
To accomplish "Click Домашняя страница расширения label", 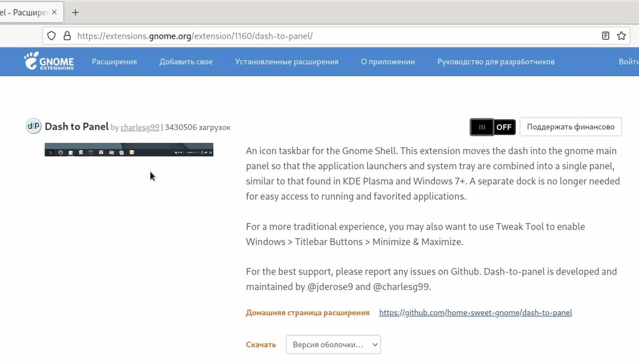I will (x=308, y=313).
